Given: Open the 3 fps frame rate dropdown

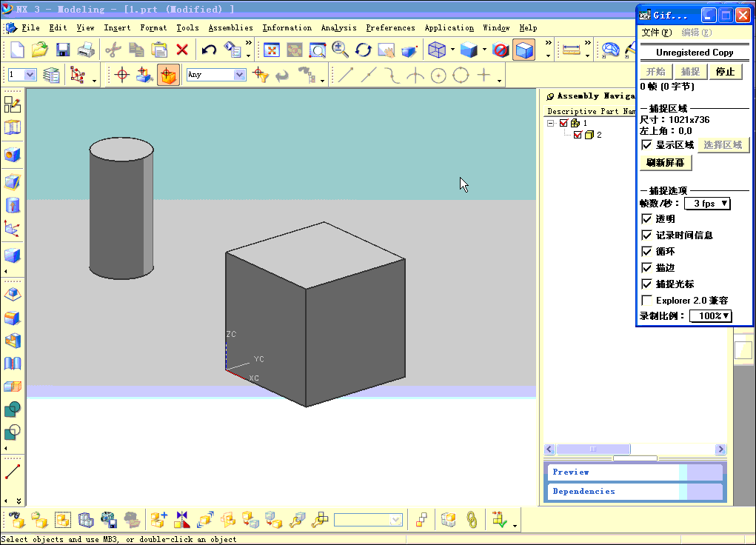Looking at the screenshot, I should pos(707,204).
